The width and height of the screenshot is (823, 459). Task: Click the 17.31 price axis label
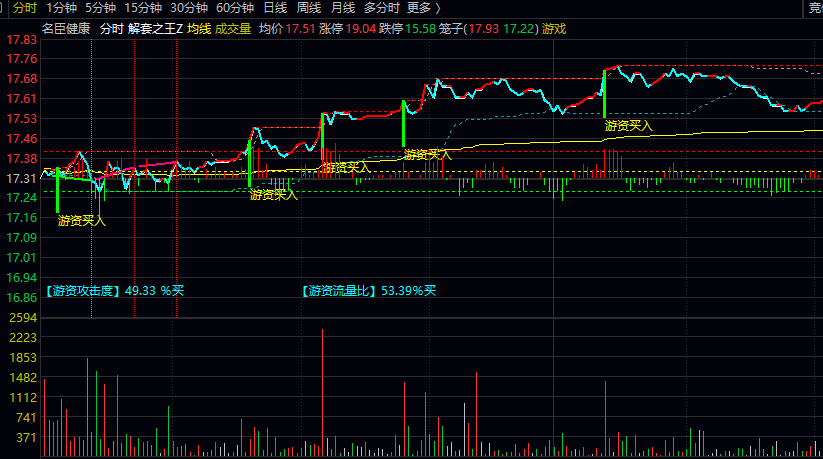pos(22,179)
